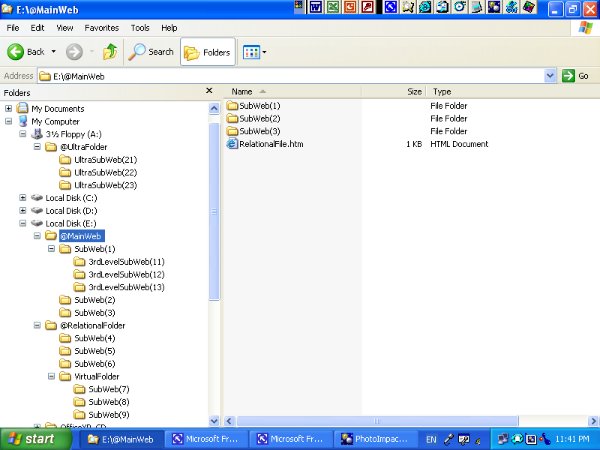
Task: Expand the Local Disk (C:) node
Action: pos(23,197)
